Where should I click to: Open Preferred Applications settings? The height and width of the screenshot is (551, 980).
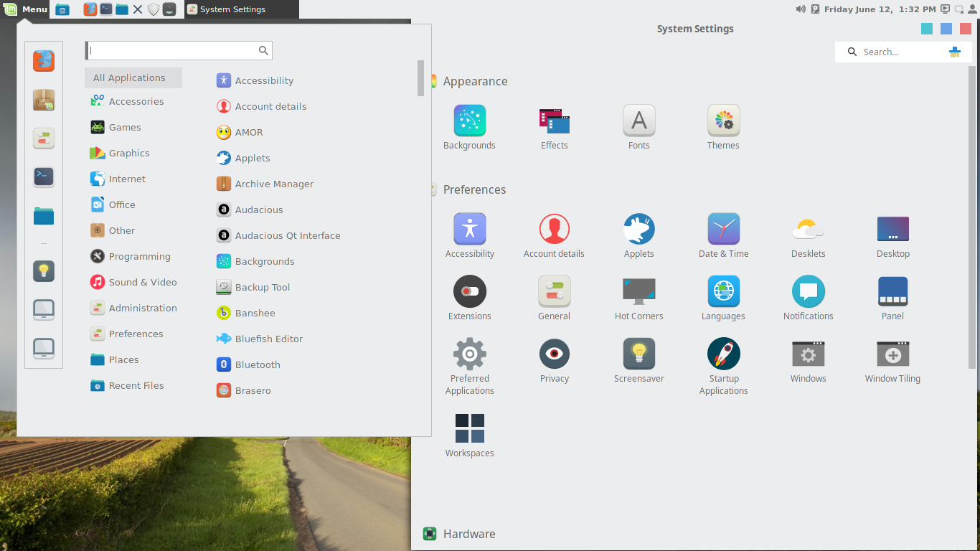470,366
